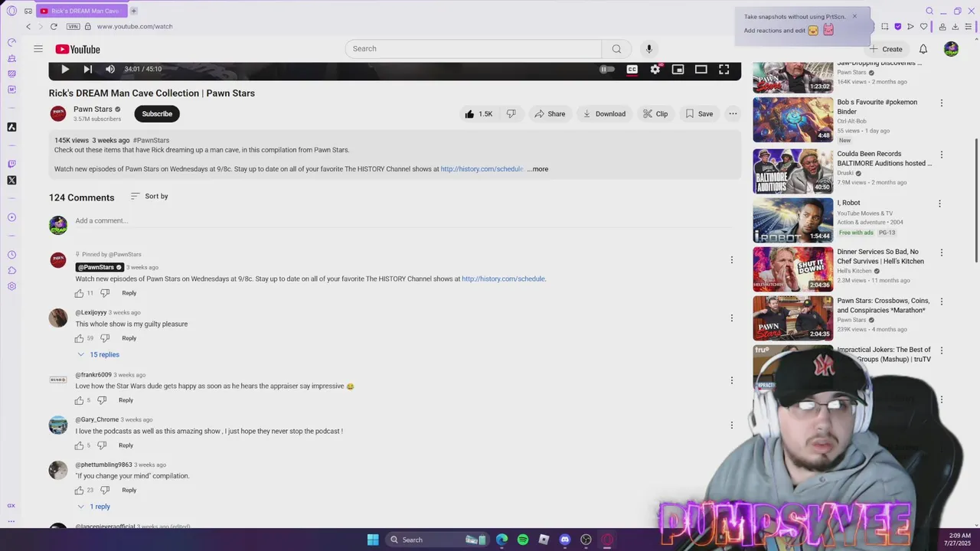Download the video
The image size is (980, 551).
point(604,114)
